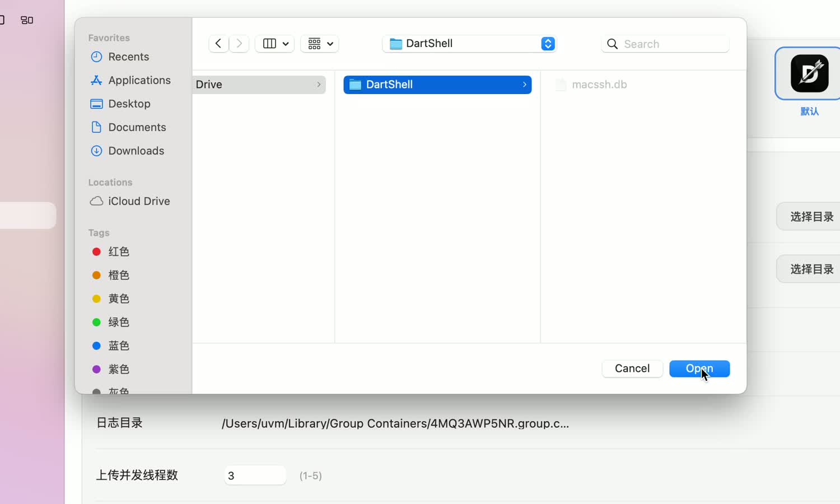This screenshot has height=504, width=840.
Task: Select the yellow tag 黄色
Action: [x=111, y=298]
